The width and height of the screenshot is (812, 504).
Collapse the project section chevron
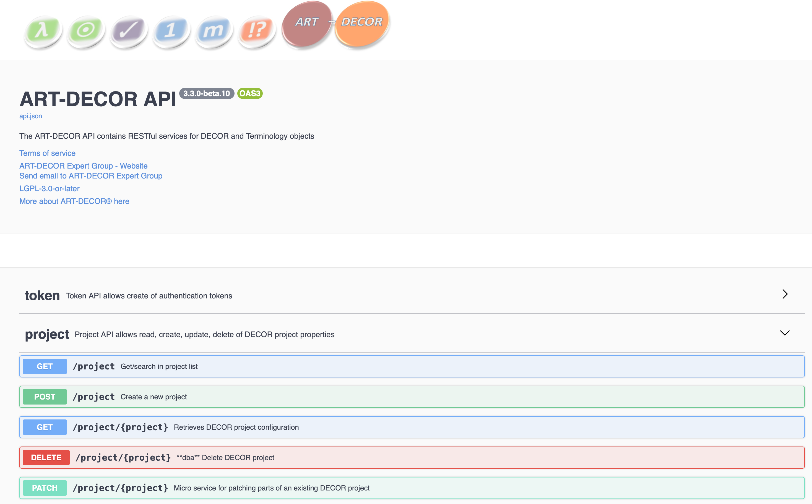(x=785, y=333)
